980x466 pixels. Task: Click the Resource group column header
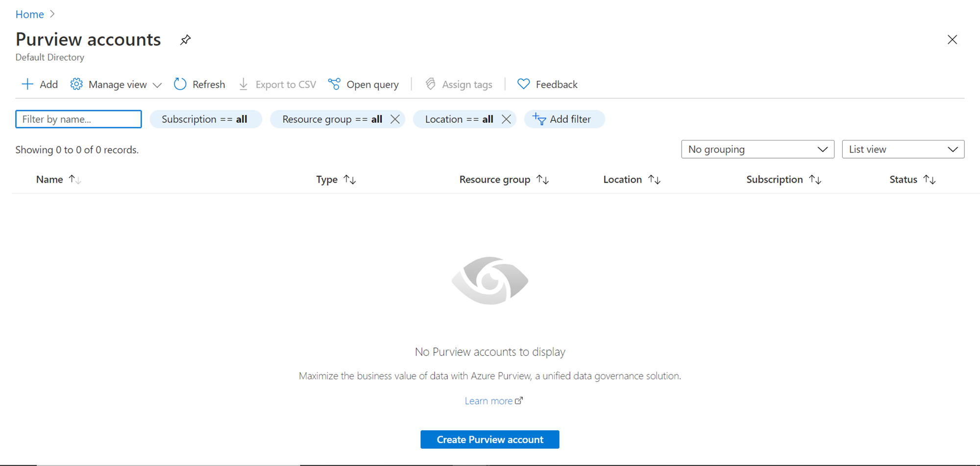pos(495,180)
